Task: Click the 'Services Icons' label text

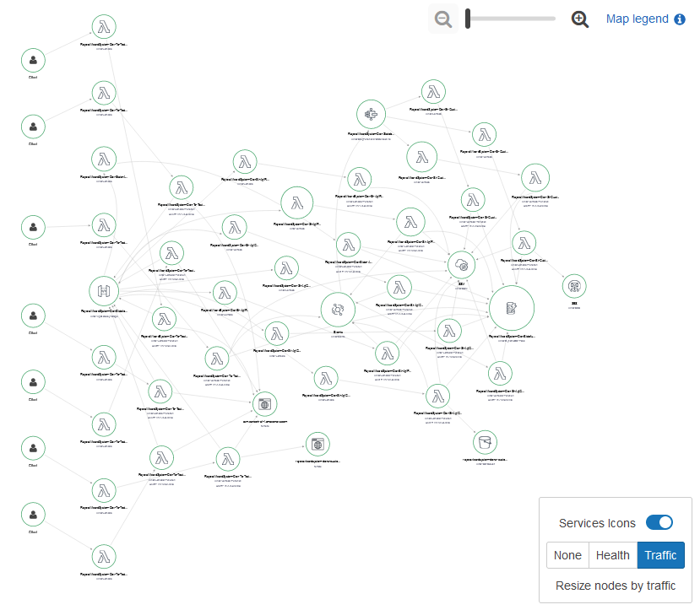Action: pyautogui.click(x=597, y=523)
